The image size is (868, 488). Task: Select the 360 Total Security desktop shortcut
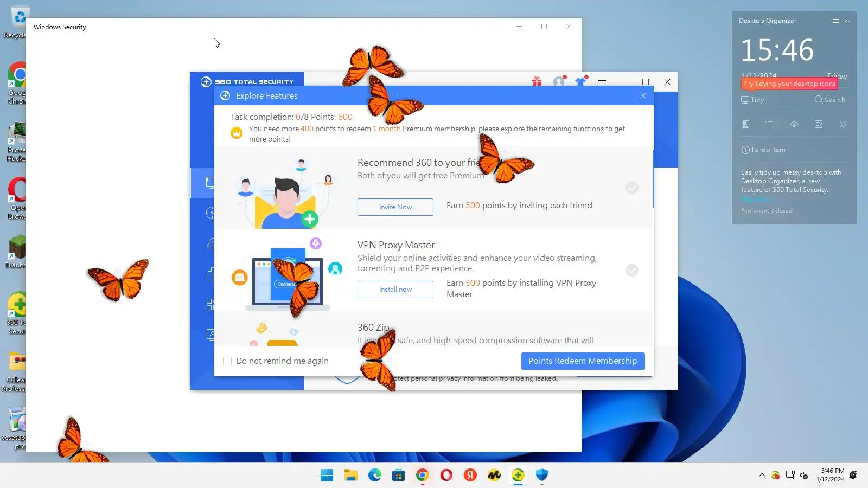pos(17,313)
